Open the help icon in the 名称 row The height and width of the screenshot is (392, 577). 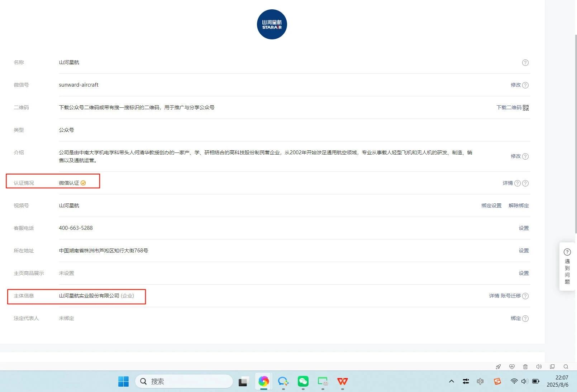click(525, 63)
